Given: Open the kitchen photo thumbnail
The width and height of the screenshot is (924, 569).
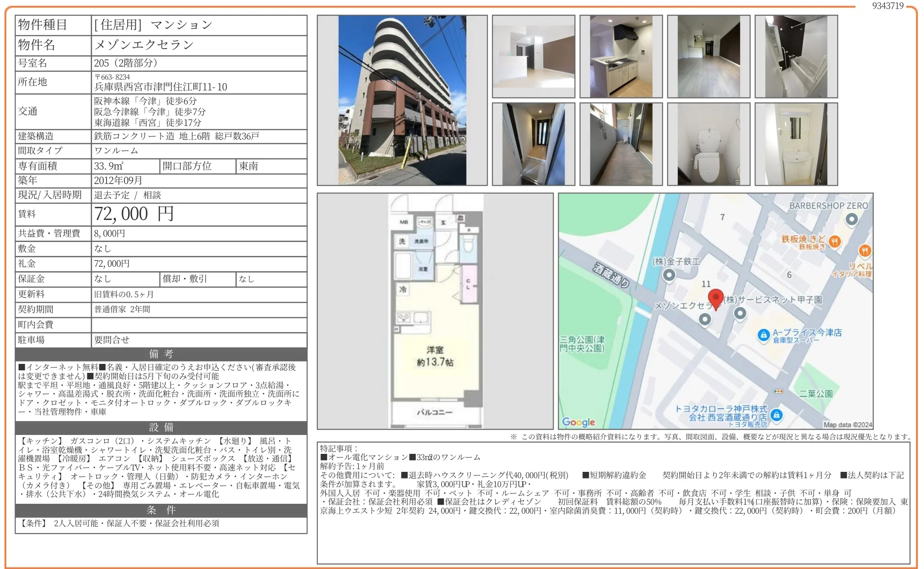Looking at the screenshot, I should (x=621, y=57).
